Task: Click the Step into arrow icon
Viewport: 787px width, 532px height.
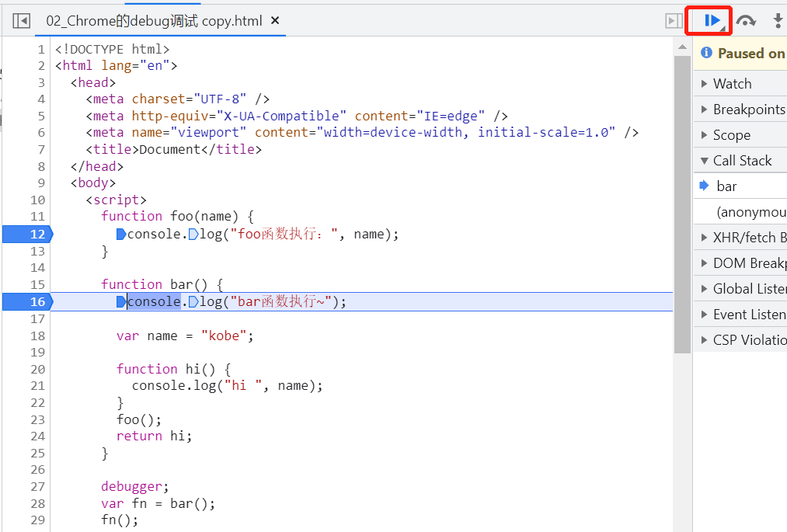Action: click(777, 21)
